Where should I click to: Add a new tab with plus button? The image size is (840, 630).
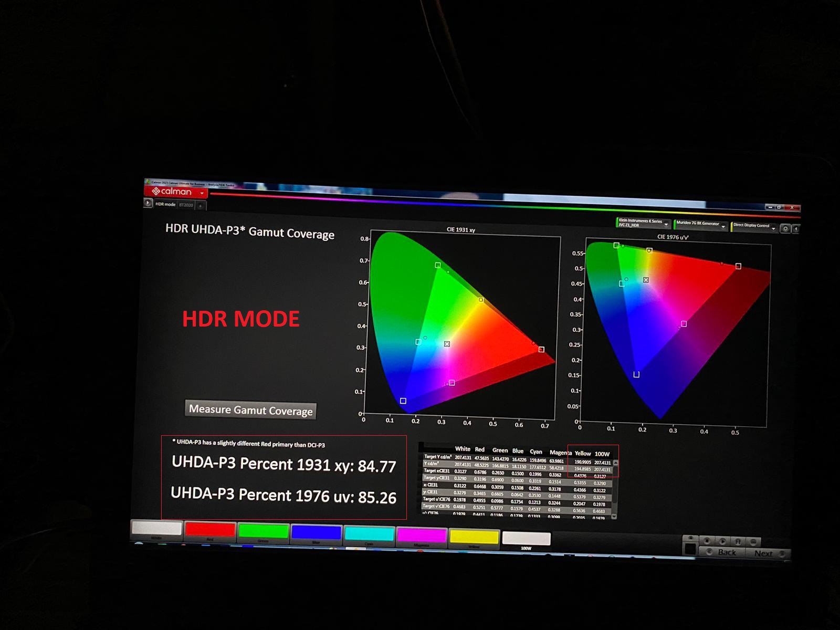(x=201, y=205)
